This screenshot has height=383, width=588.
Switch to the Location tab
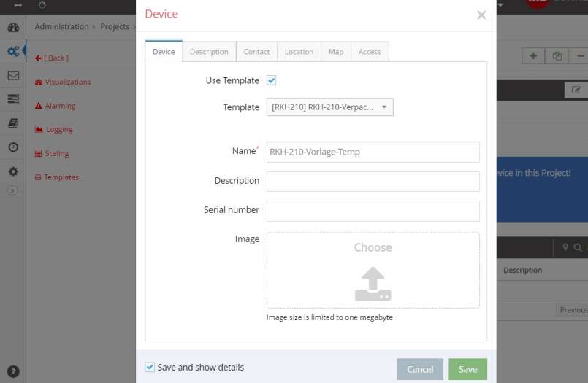click(x=299, y=52)
